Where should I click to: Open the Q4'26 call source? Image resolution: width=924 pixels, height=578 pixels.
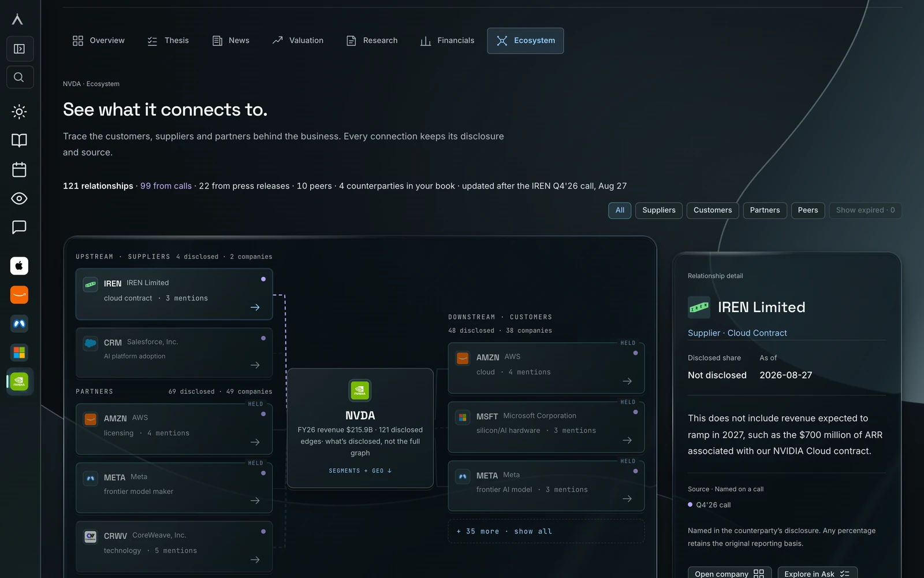(709, 505)
